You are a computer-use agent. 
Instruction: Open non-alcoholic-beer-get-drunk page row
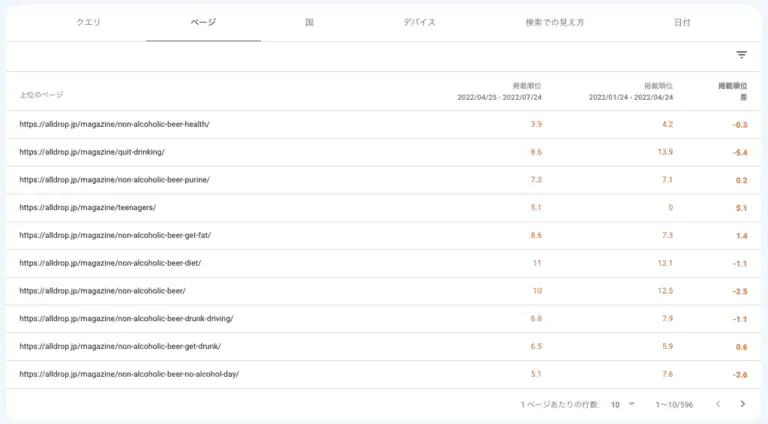(x=383, y=346)
